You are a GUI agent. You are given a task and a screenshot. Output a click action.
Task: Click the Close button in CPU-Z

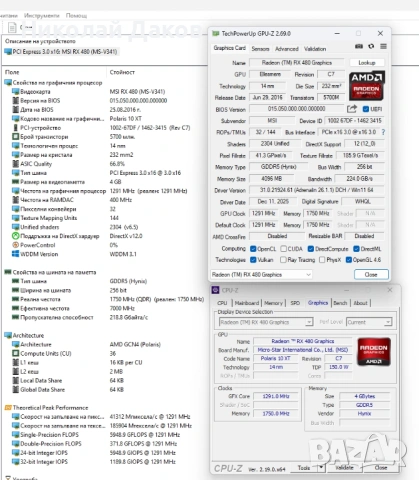coord(381,468)
